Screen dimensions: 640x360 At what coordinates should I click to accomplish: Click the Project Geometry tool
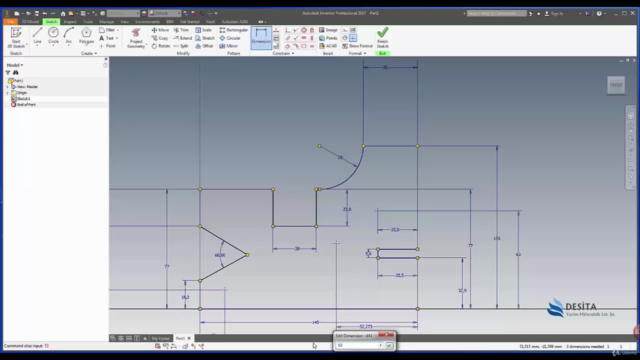(x=136, y=38)
